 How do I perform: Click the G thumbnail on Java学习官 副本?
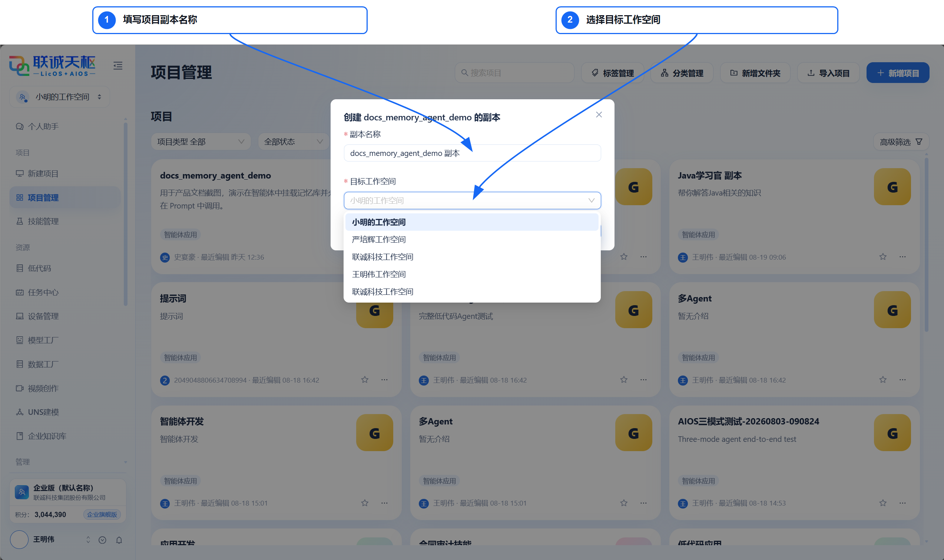(x=892, y=187)
